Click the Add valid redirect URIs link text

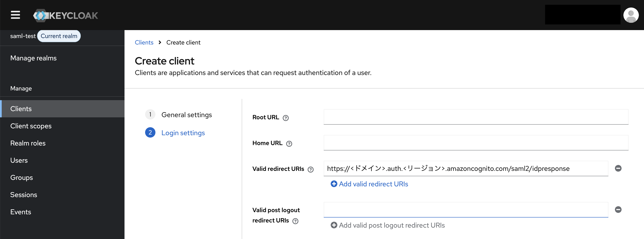(x=373, y=184)
